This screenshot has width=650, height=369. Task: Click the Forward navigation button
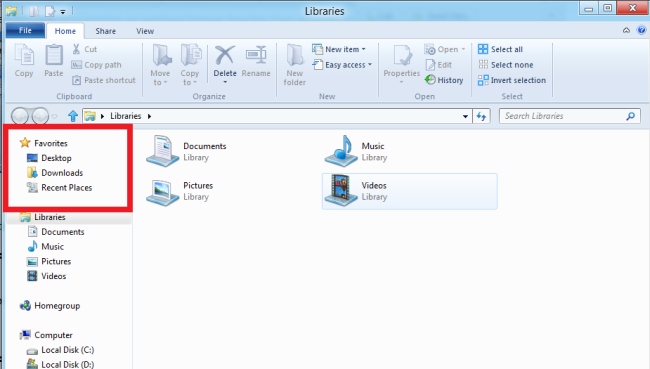[40, 116]
